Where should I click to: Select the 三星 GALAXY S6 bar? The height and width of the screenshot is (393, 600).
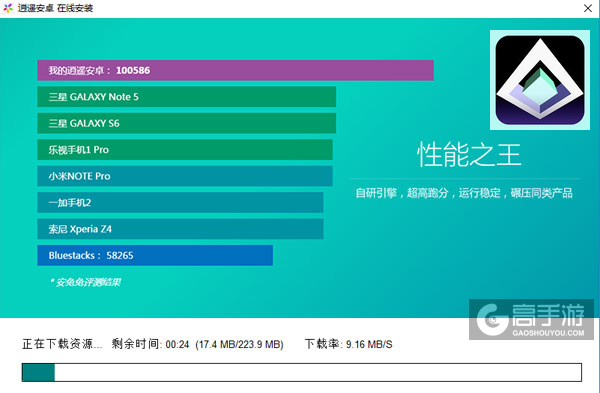pos(186,123)
